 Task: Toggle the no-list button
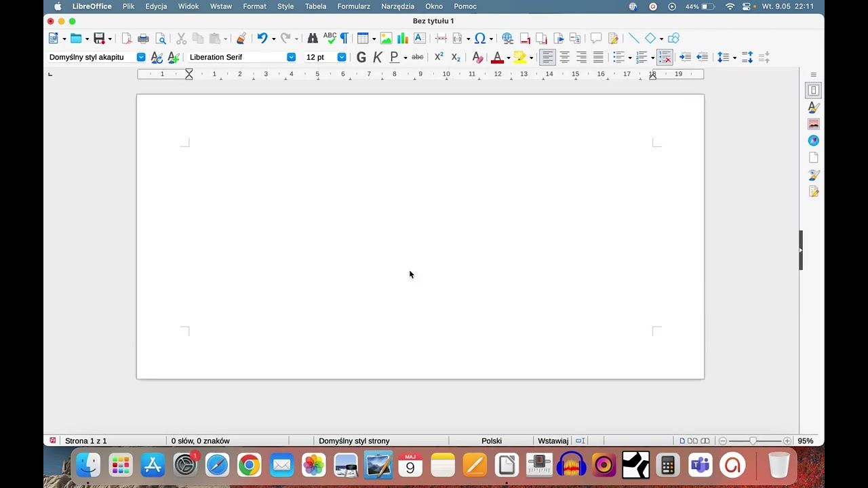click(665, 57)
